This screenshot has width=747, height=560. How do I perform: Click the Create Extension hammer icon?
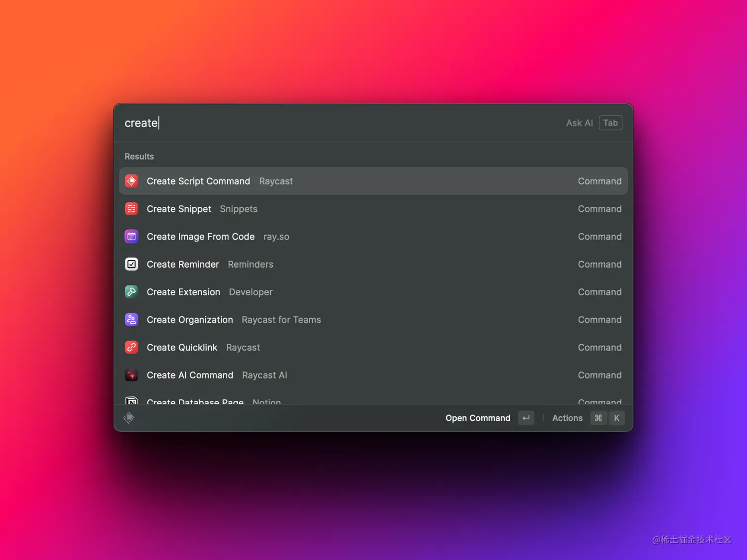pos(131,292)
